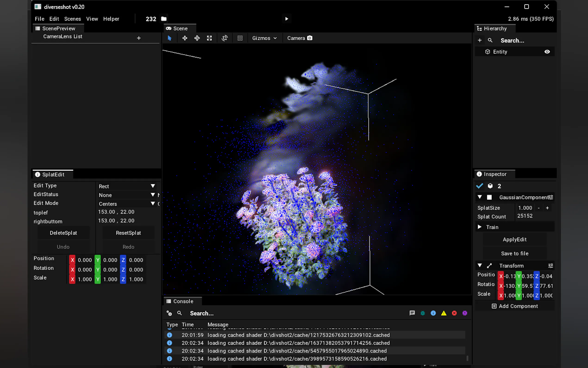Select the rotate tool in Scene toolbar
Screen dimensions: 588x368
coord(197,38)
